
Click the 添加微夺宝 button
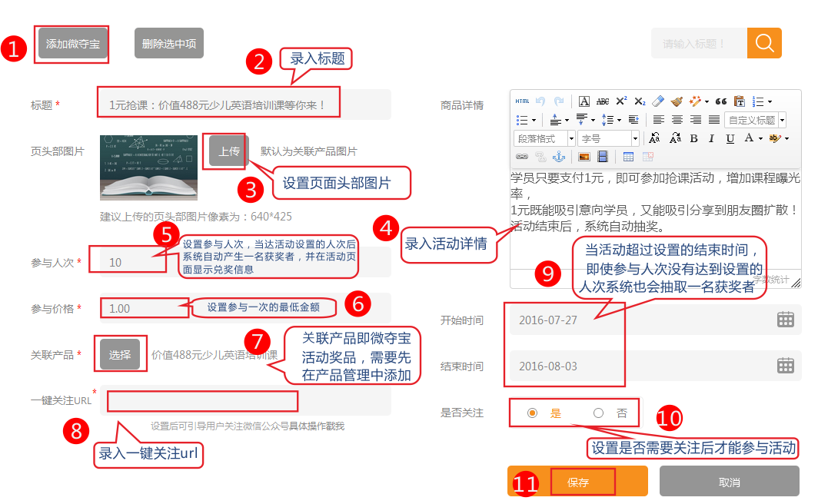(73, 44)
